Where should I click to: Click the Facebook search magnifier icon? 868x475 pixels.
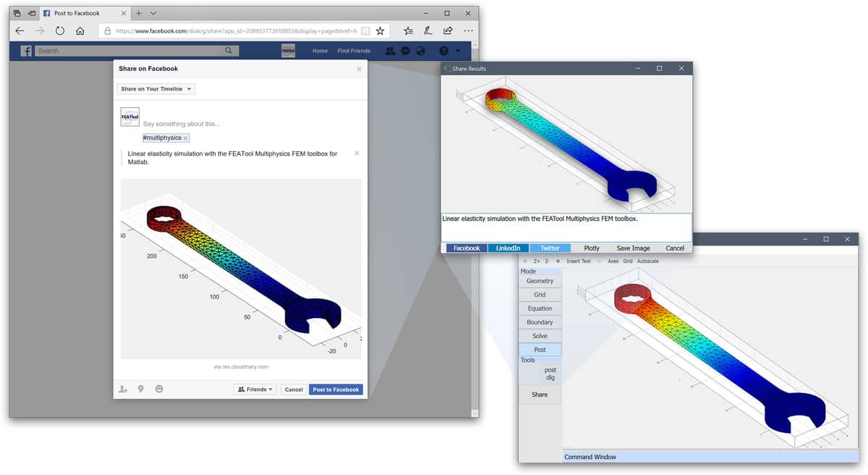229,51
